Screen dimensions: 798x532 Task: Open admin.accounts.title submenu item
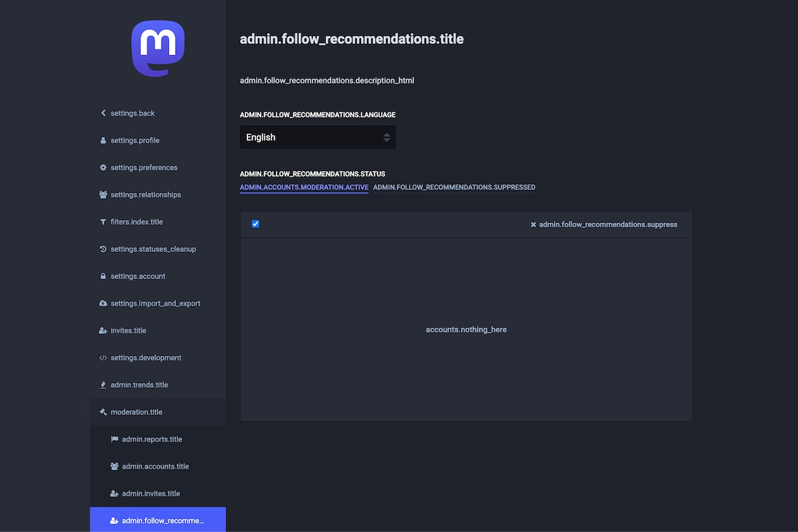(x=155, y=467)
